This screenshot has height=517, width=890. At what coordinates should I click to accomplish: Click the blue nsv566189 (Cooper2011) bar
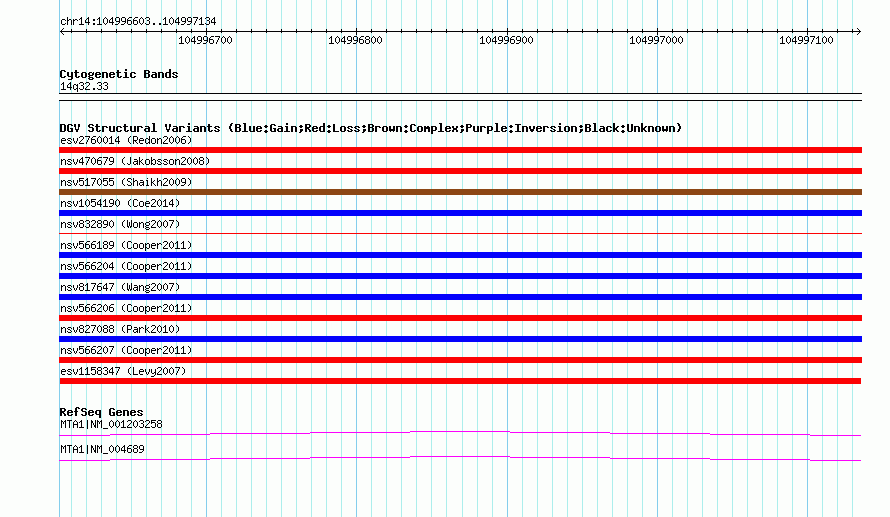460,255
